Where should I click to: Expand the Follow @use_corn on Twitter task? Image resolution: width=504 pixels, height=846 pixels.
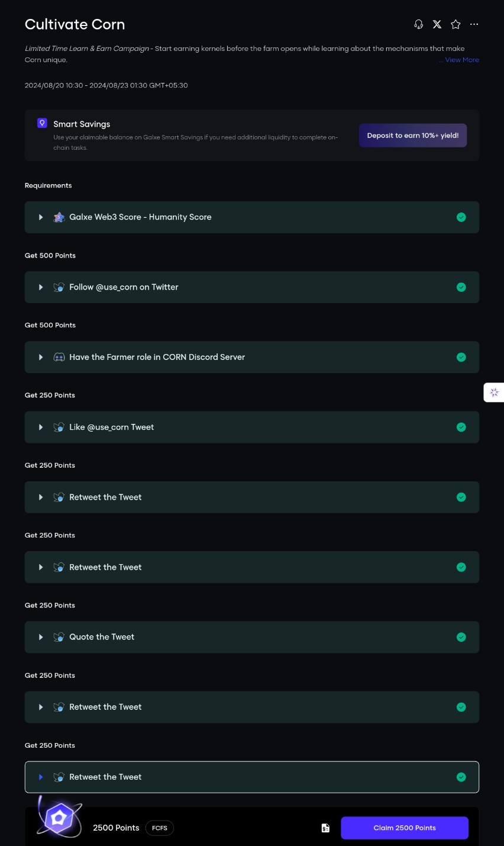(41, 287)
